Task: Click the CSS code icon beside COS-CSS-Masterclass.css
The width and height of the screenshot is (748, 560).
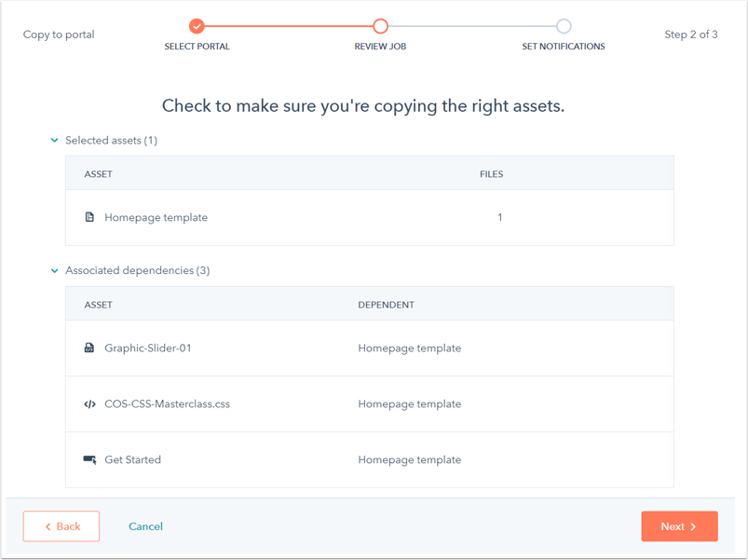Action: click(x=89, y=404)
